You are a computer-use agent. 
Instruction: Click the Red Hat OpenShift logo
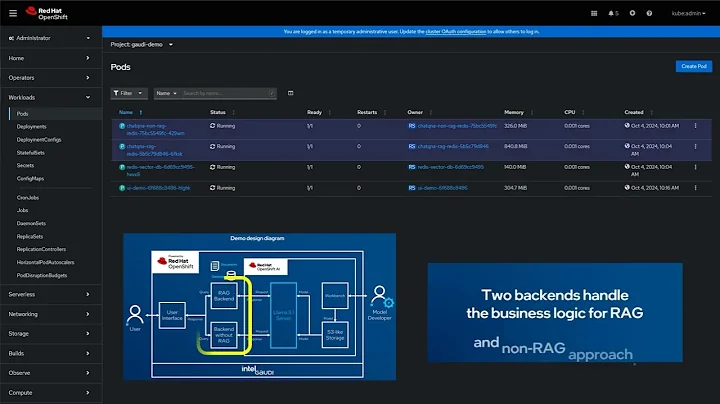point(47,13)
